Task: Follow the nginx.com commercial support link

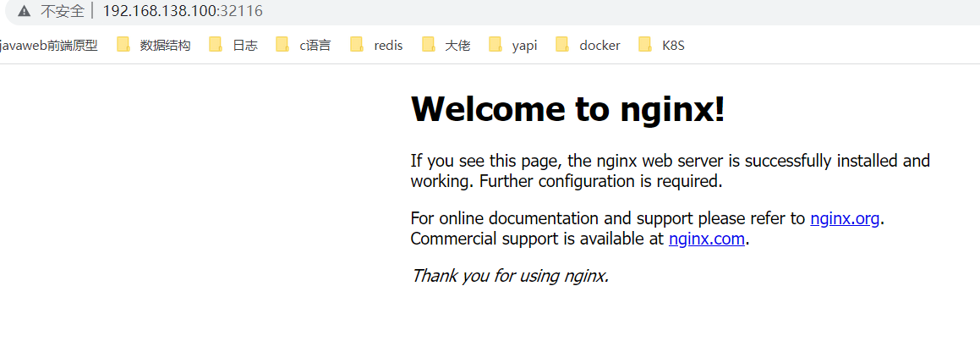Action: 706,239
